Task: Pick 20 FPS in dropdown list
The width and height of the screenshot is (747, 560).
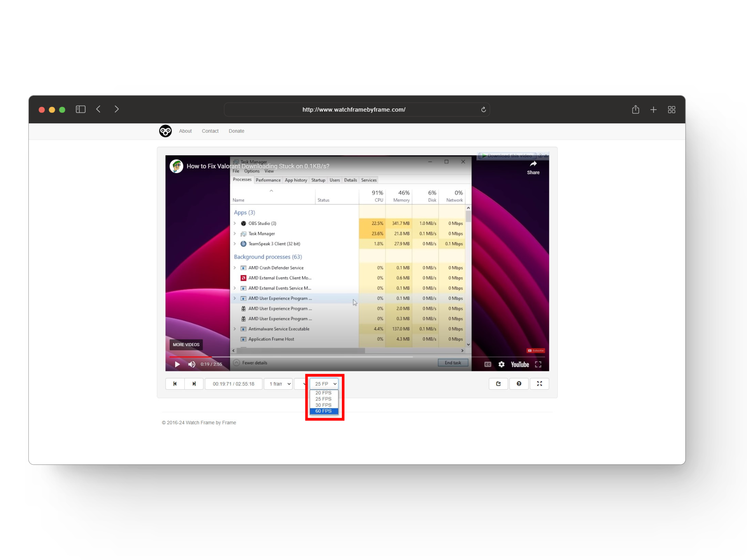Action: [x=323, y=393]
